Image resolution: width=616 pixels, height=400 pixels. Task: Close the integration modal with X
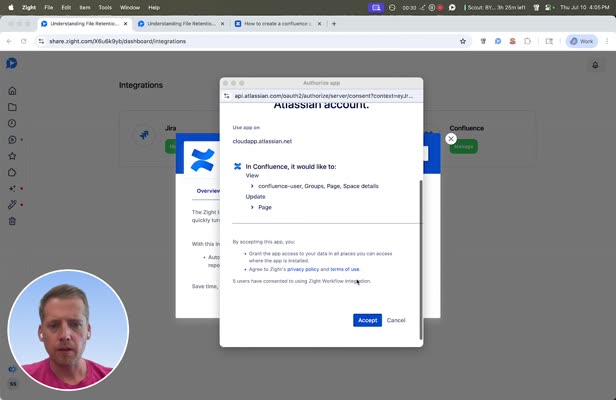pos(451,139)
